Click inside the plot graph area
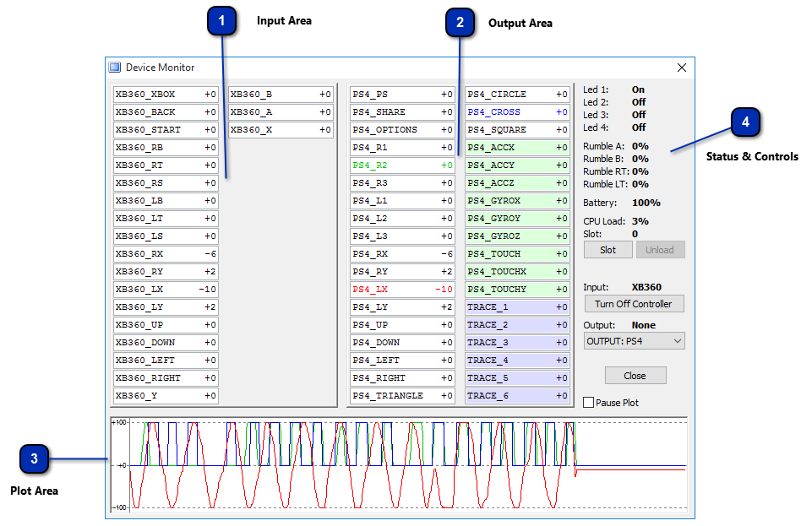Viewport: 812px width, 526px height. coord(399,465)
